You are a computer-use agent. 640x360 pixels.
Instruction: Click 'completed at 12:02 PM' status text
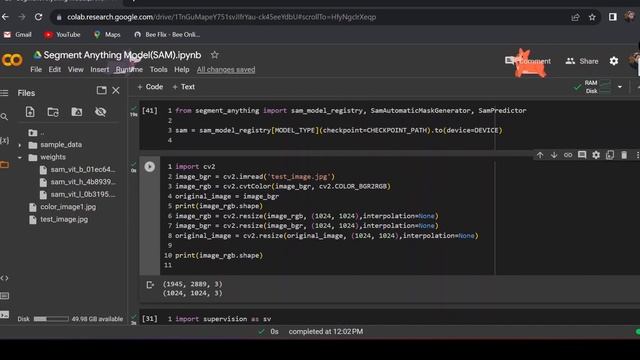(326, 332)
